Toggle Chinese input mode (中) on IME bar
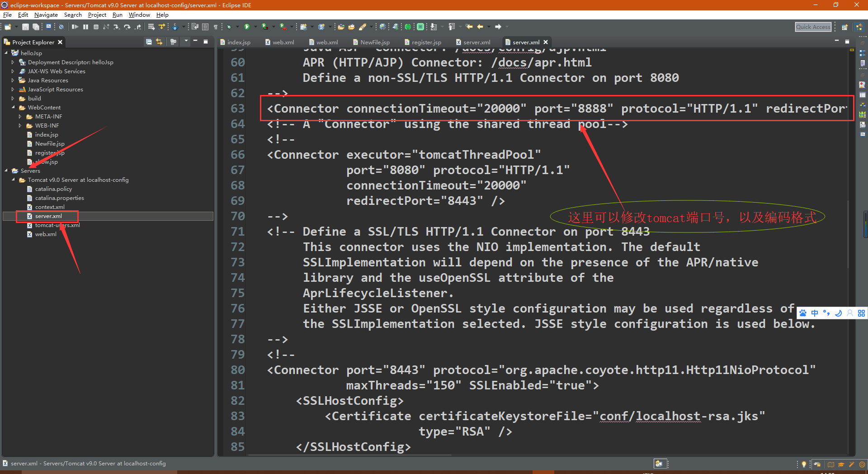This screenshot has height=474, width=868. pos(815,313)
